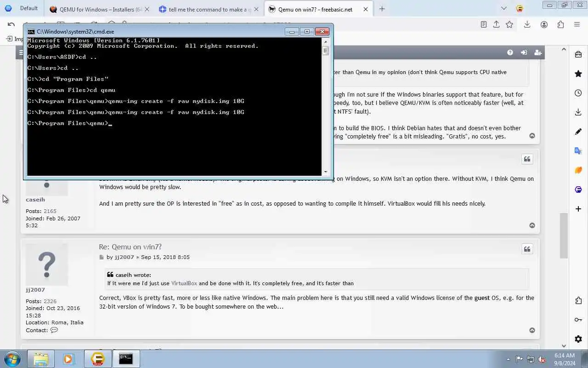Quote jj2007's post with the quote button
This screenshot has height=368, width=588.
coord(527,249)
